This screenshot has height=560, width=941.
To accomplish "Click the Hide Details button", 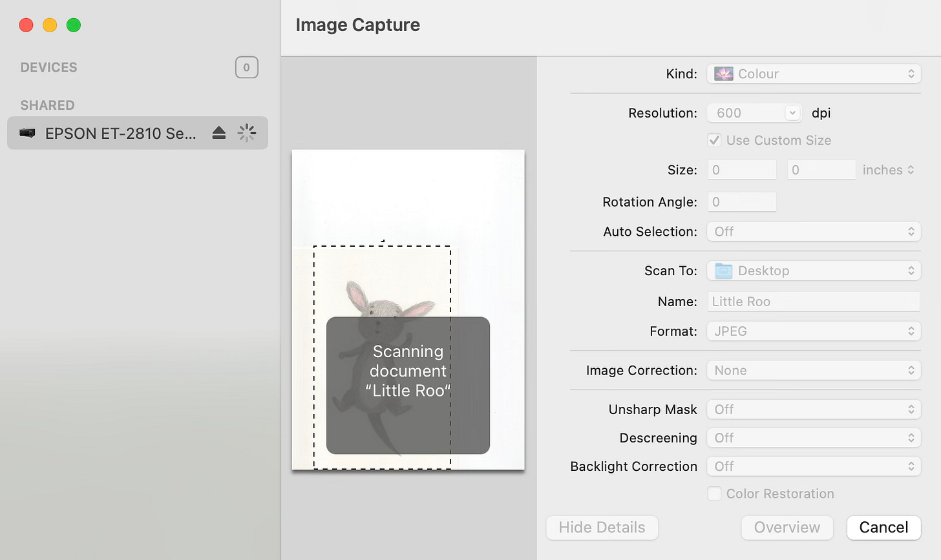I will pos(602,527).
